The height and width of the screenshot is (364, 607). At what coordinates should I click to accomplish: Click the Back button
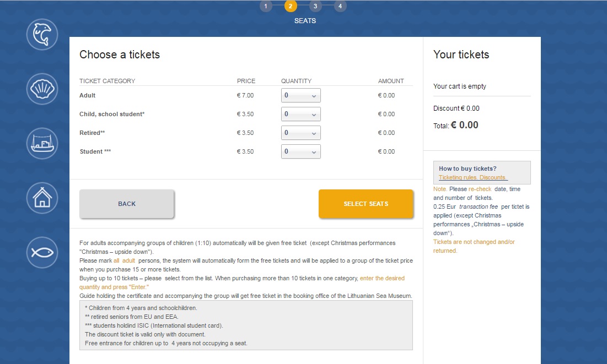coord(127,204)
